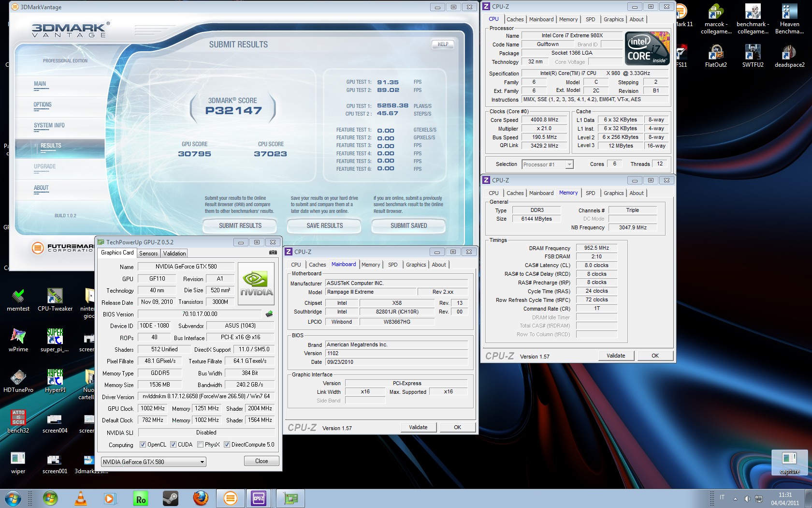Screen dimensions: 812x508
Task: Open Steam from the taskbar
Action: (x=170, y=498)
